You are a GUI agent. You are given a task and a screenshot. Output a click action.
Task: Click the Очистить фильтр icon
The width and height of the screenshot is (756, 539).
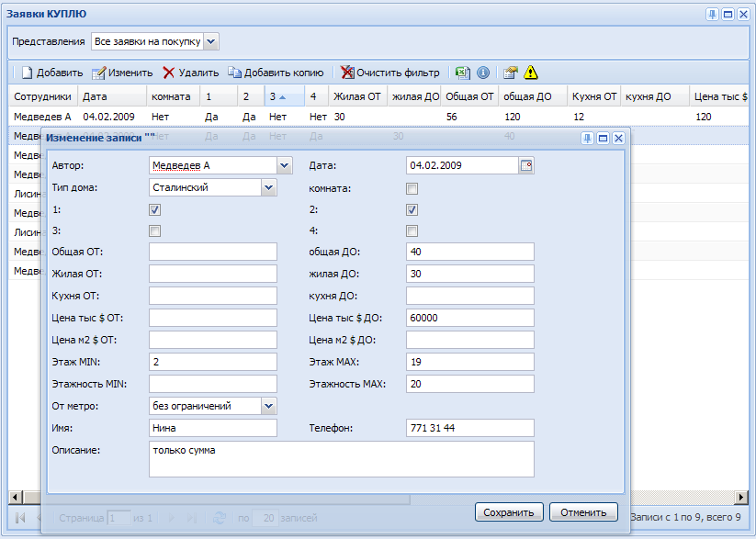(346, 73)
